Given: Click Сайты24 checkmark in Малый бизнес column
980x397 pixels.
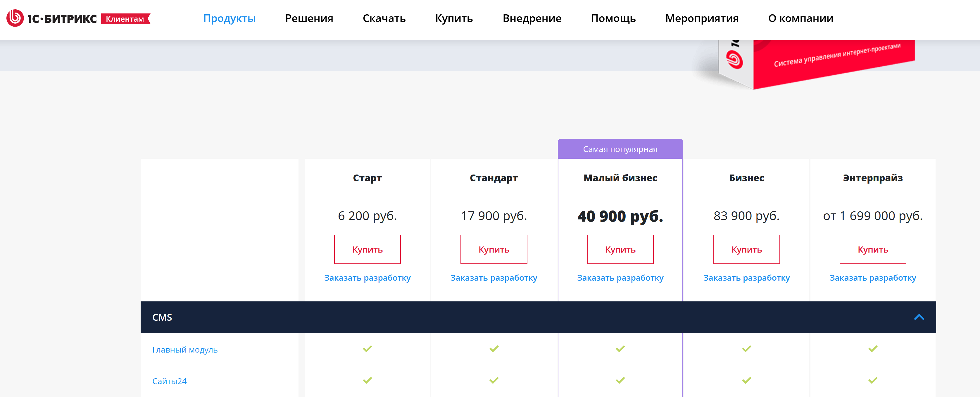Looking at the screenshot, I should (620, 380).
